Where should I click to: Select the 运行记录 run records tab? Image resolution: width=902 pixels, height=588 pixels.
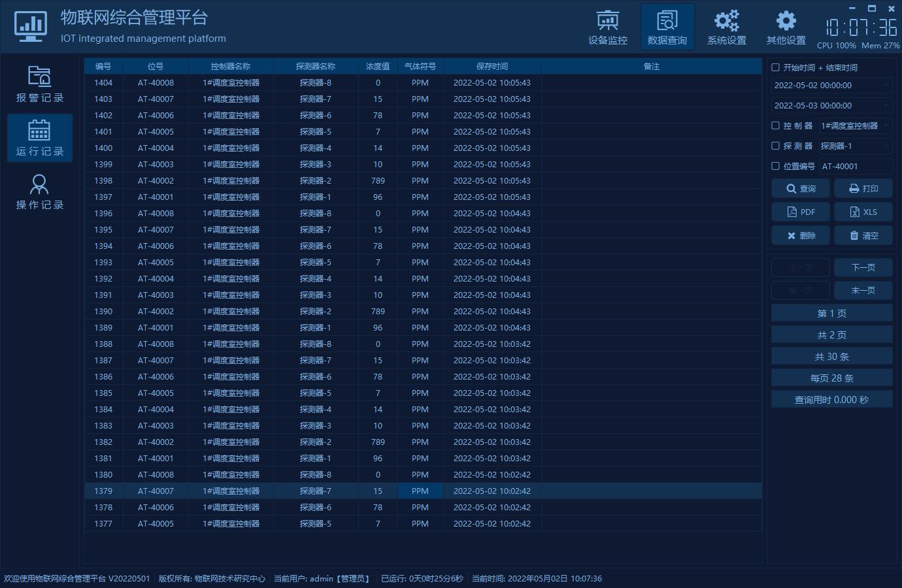[x=39, y=138]
